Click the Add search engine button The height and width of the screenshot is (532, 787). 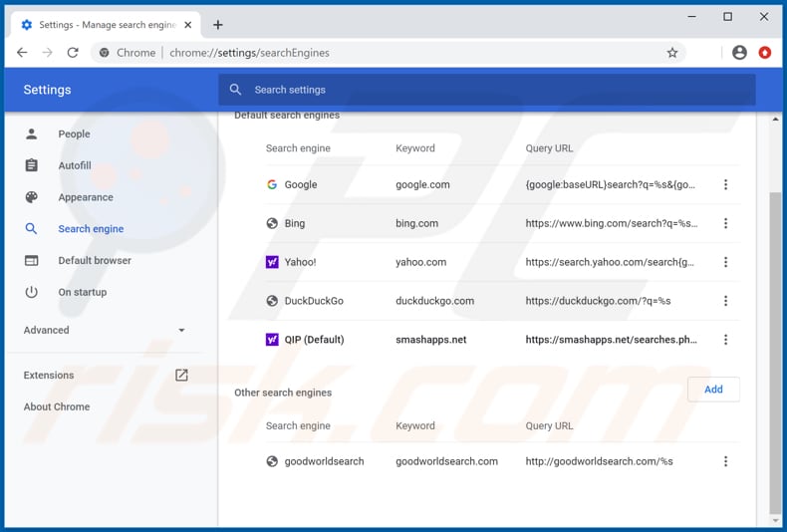click(x=713, y=390)
